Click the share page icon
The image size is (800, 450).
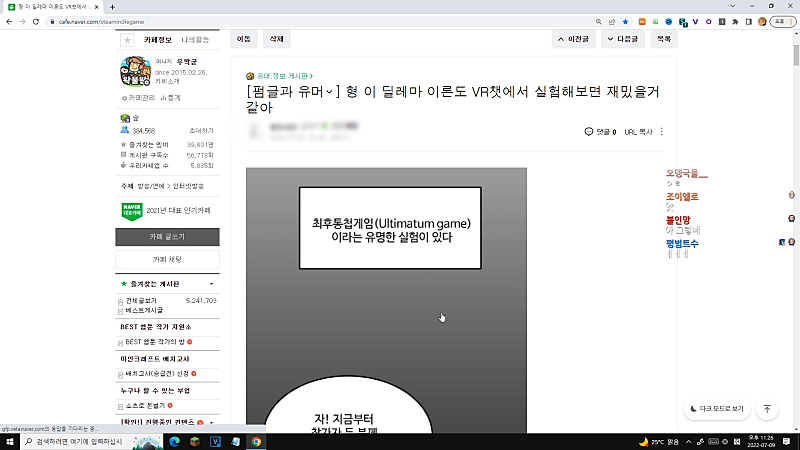pos(612,22)
